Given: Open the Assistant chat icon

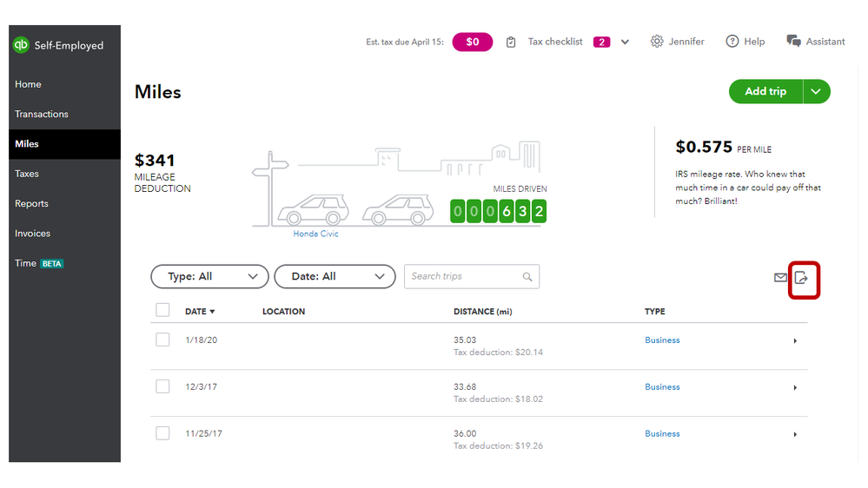Looking at the screenshot, I should coord(793,42).
